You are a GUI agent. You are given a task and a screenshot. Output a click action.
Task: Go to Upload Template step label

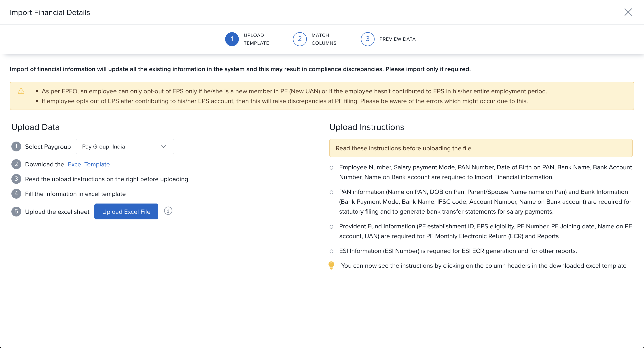pyautogui.click(x=256, y=39)
